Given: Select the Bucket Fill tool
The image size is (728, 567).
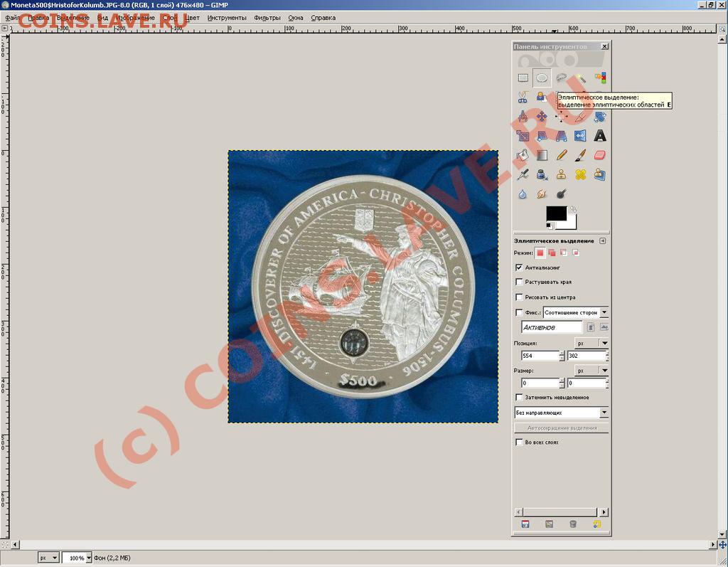Looking at the screenshot, I should [x=523, y=155].
